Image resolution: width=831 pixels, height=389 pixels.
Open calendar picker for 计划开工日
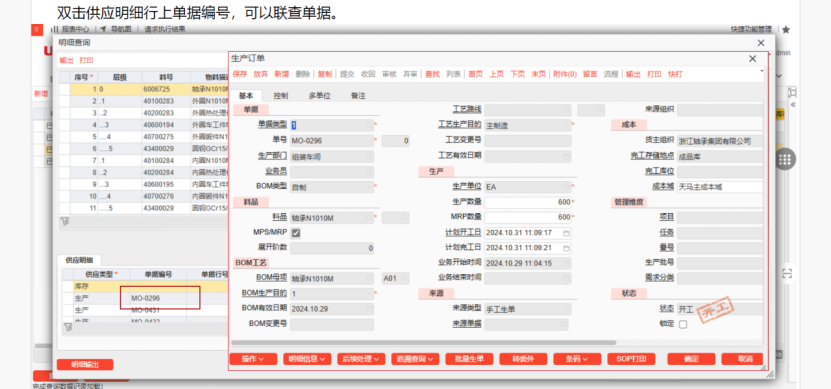567,233
